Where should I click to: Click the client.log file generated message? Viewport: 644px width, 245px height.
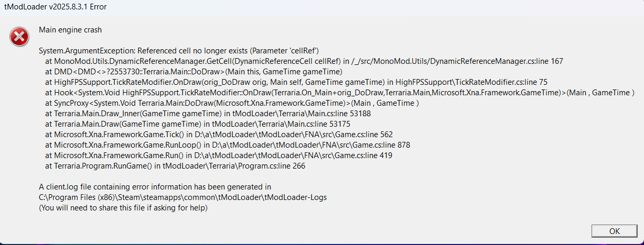click(x=155, y=187)
